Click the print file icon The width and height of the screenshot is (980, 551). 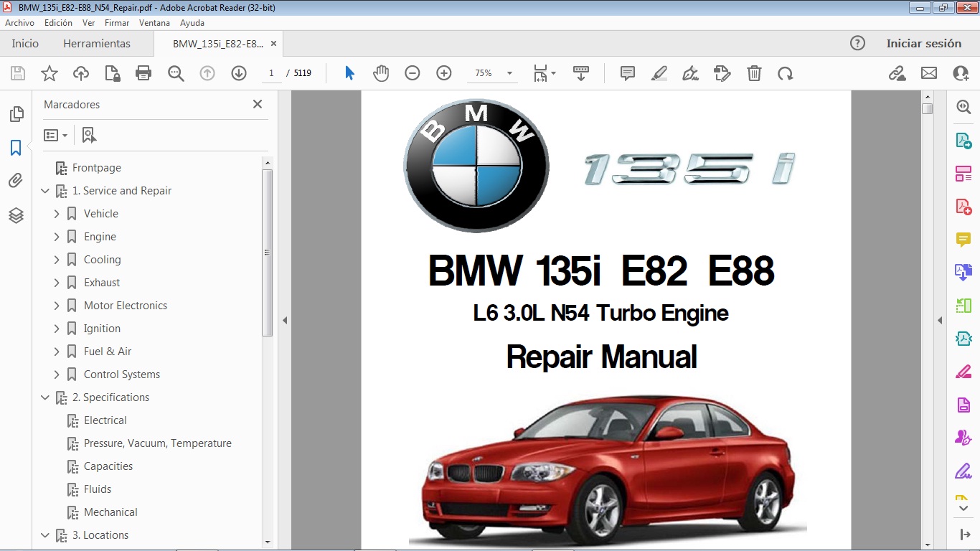(143, 73)
